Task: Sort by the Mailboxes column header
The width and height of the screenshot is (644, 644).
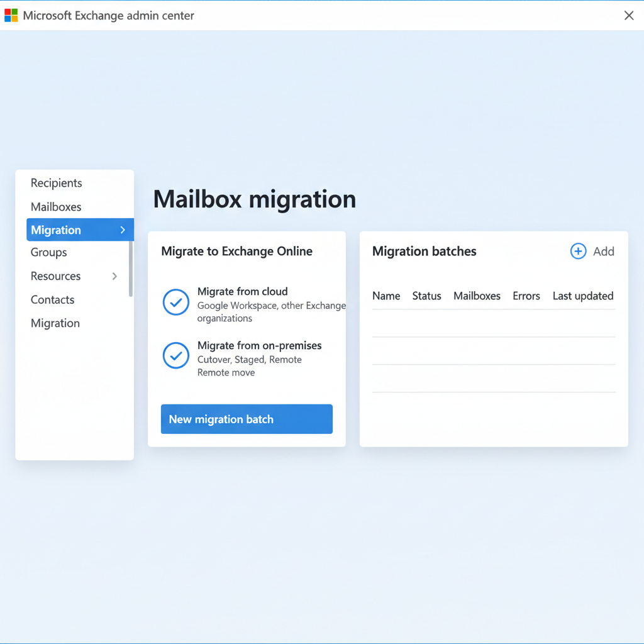Action: point(477,296)
